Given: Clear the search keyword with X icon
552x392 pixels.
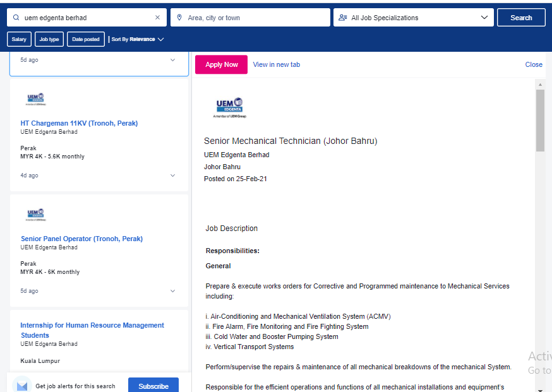Looking at the screenshot, I should click(x=158, y=18).
